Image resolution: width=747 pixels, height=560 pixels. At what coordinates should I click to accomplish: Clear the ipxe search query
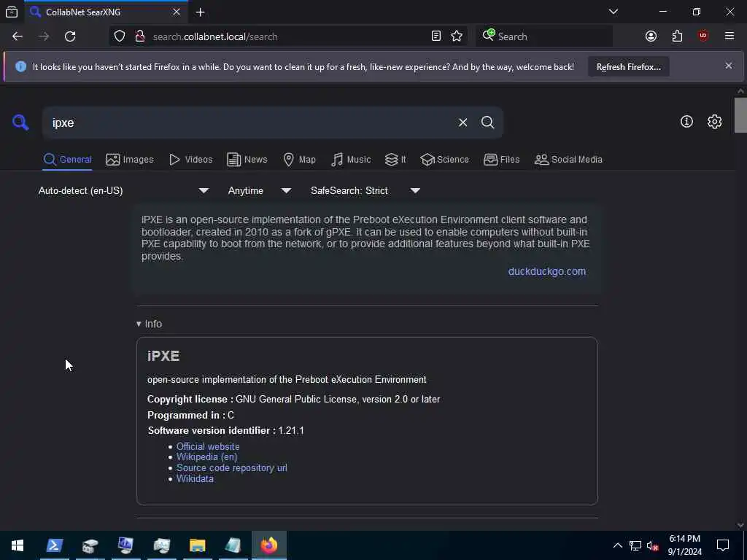[462, 122]
